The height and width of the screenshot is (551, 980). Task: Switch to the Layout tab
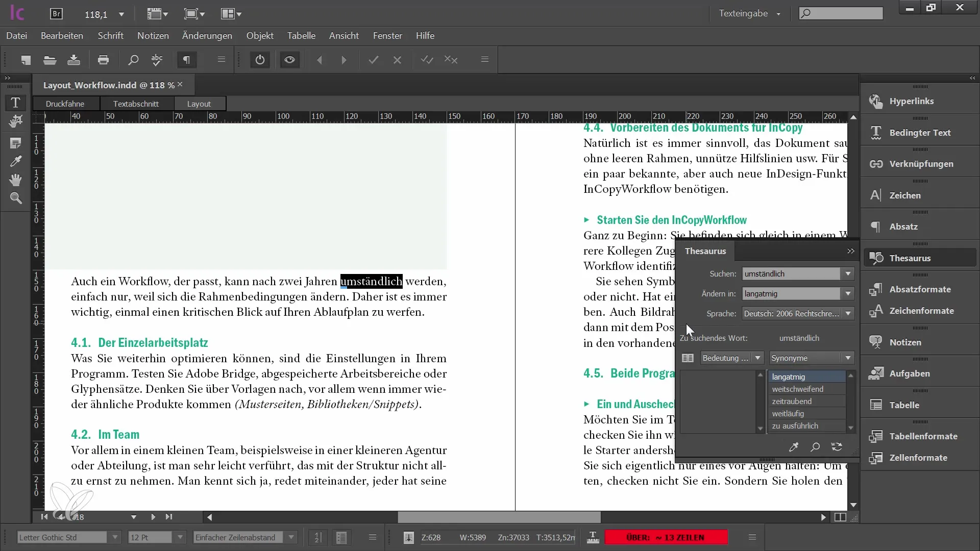click(x=199, y=103)
